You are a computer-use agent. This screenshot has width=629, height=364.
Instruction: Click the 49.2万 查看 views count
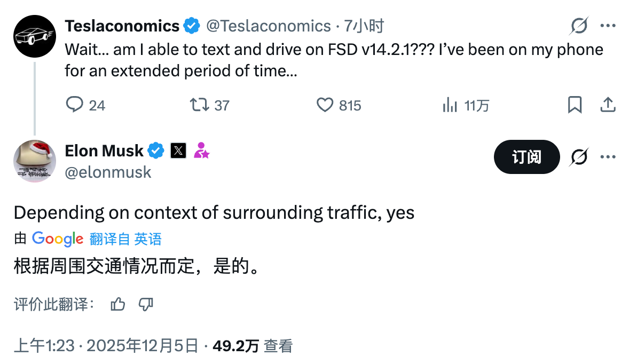pos(253,346)
